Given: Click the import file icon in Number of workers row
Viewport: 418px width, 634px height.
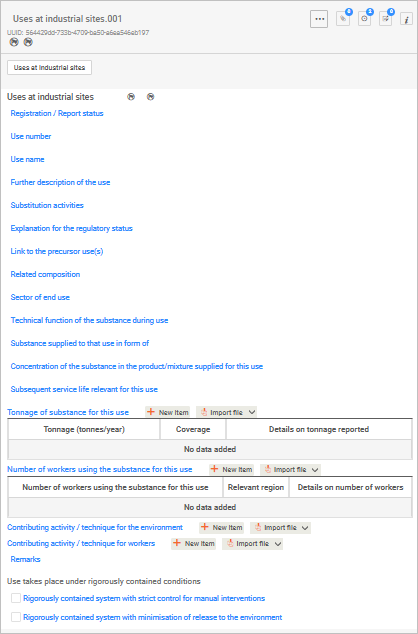Looking at the screenshot, I should point(267,469).
